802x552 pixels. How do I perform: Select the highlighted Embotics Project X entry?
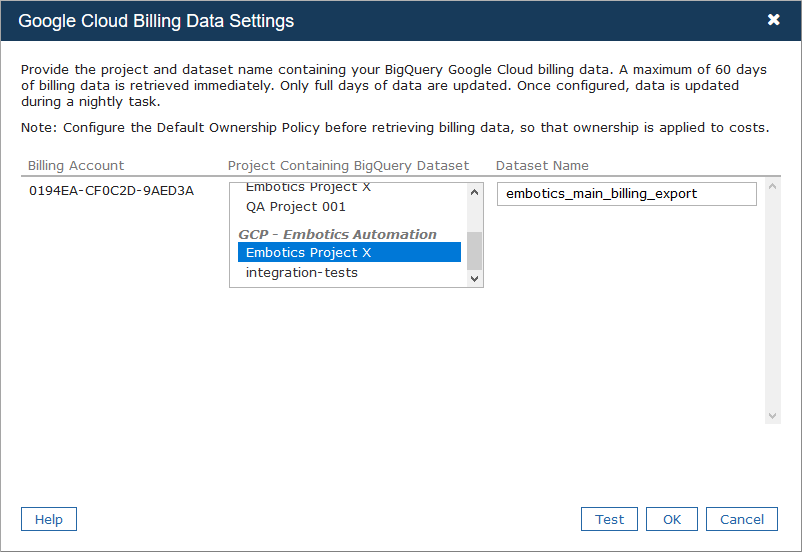click(x=349, y=252)
